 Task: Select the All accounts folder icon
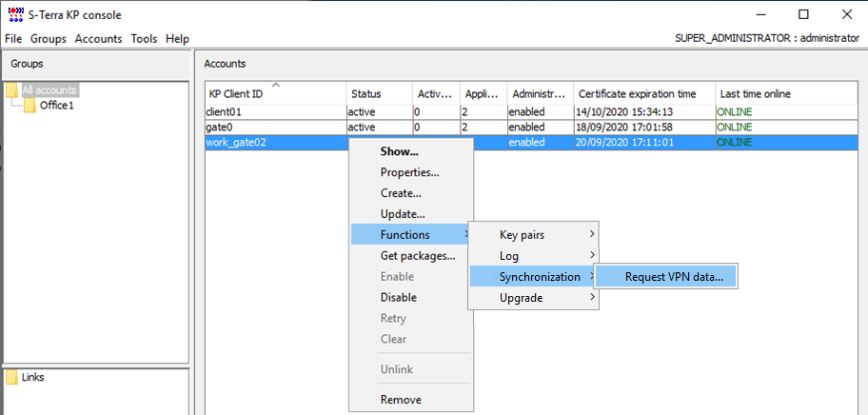point(11,90)
